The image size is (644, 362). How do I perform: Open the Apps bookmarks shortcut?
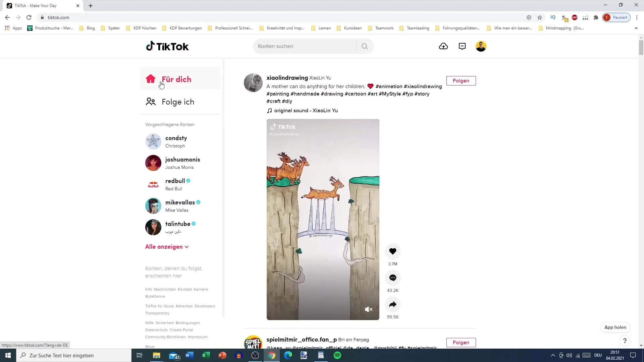pos(13,28)
